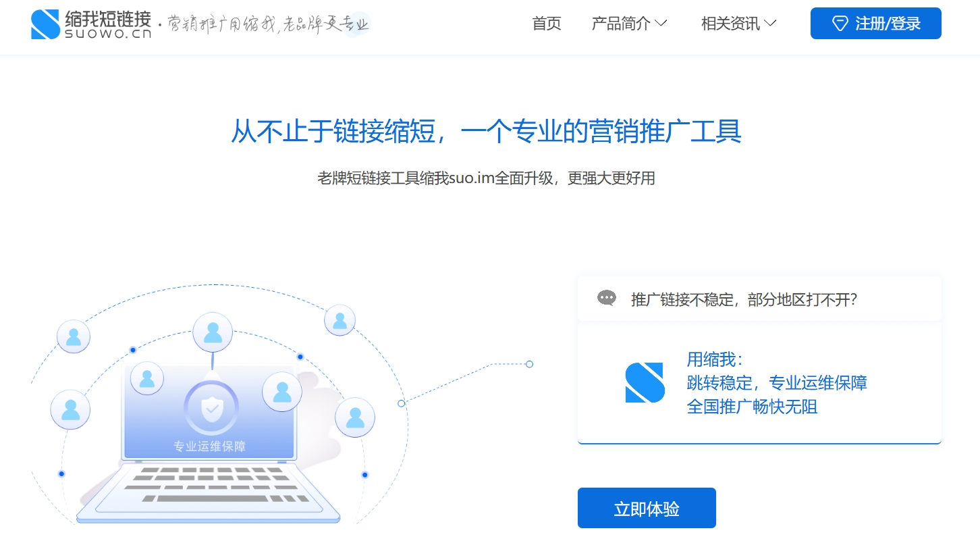Click the small circle endpoint of dotted connector

click(529, 364)
